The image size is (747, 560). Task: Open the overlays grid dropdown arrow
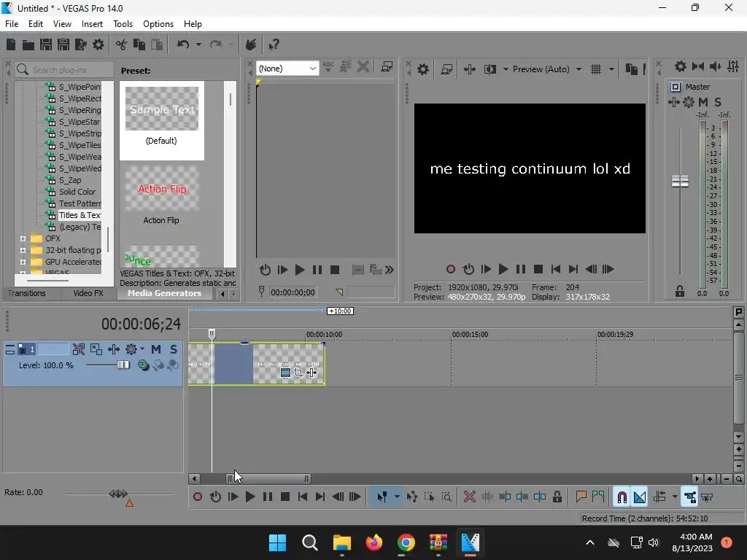(611, 69)
